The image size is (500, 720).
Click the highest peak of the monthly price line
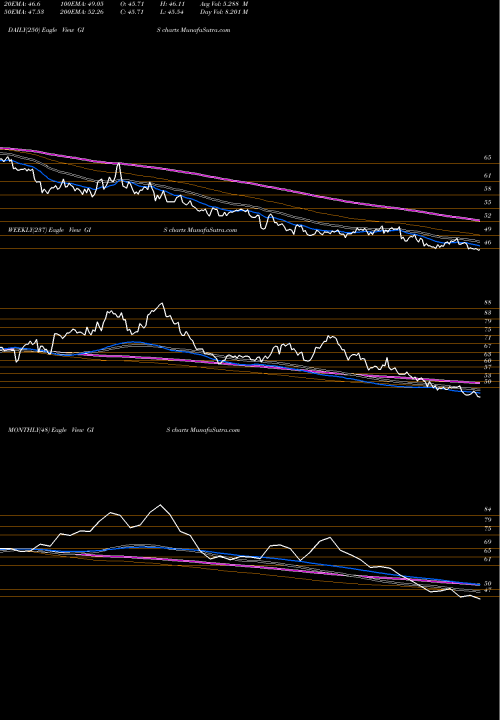tap(160, 505)
